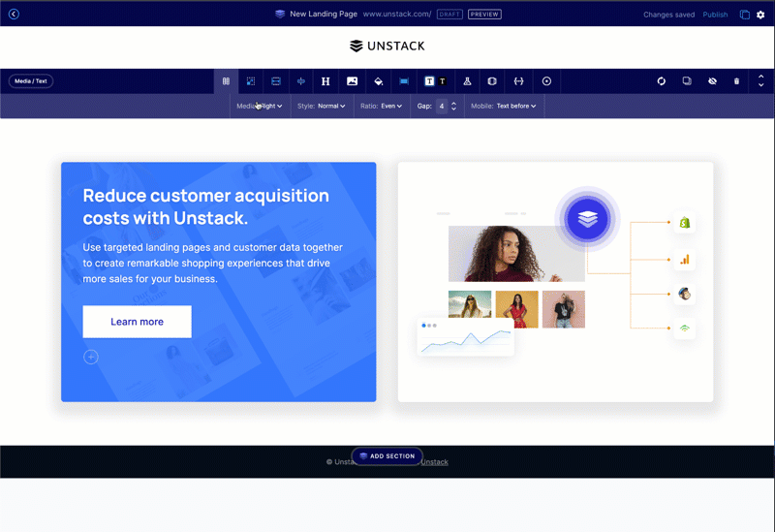Delete section with trash icon
Screen dimensions: 775x532
(736, 81)
